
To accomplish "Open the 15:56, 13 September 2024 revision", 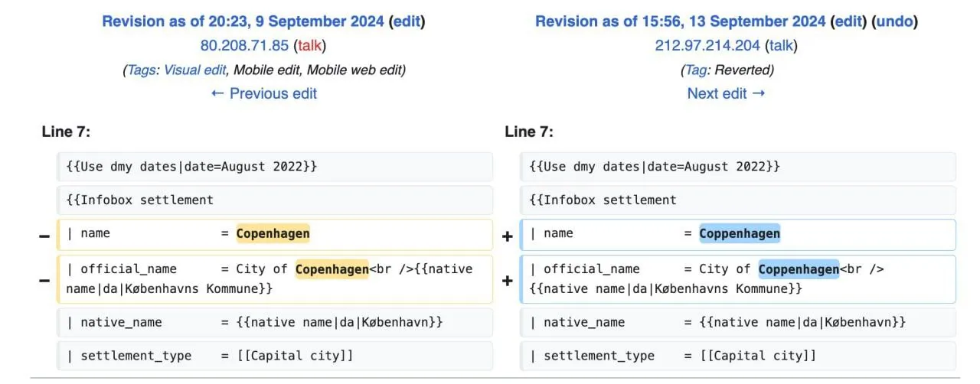I will 681,21.
